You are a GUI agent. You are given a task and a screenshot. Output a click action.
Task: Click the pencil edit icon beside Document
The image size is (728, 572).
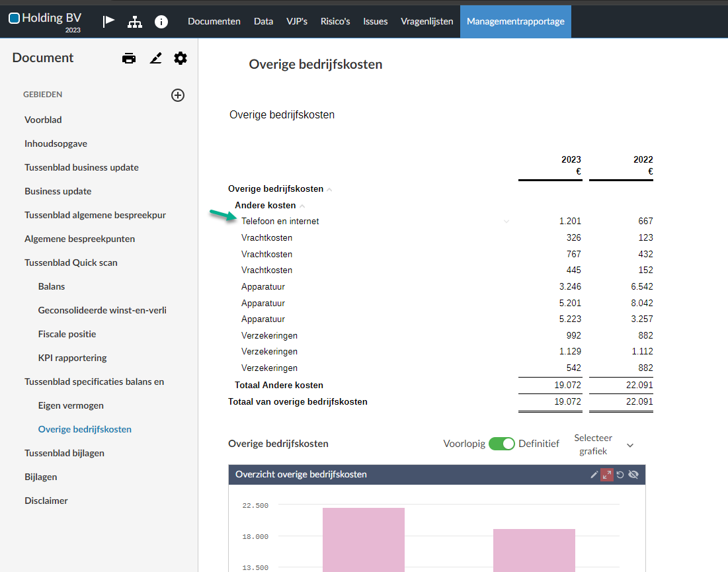155,58
